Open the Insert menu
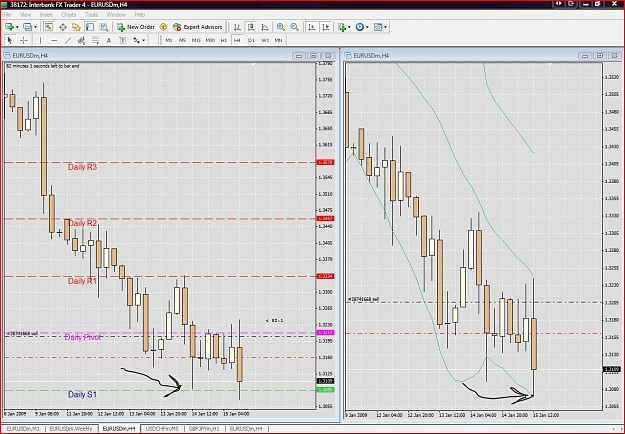 (46, 15)
